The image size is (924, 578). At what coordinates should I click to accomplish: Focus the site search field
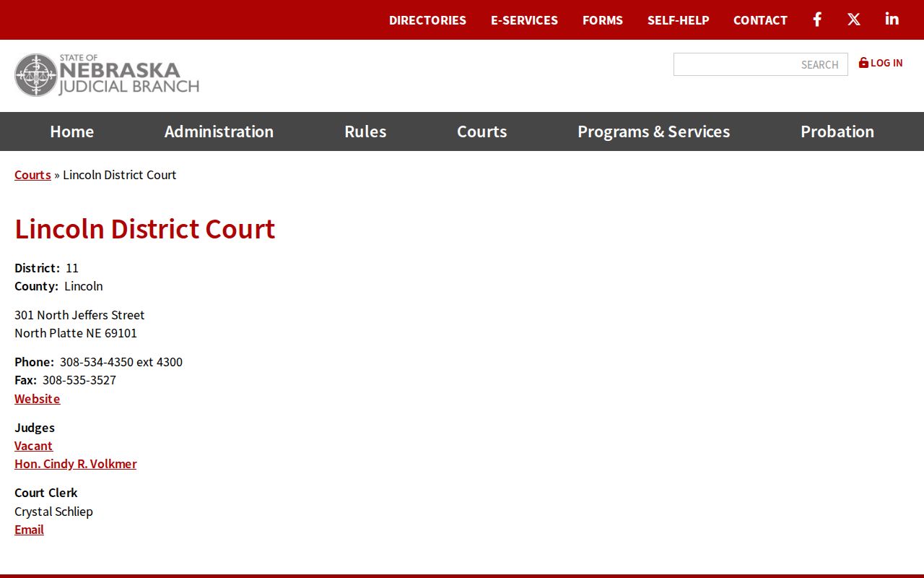761,64
